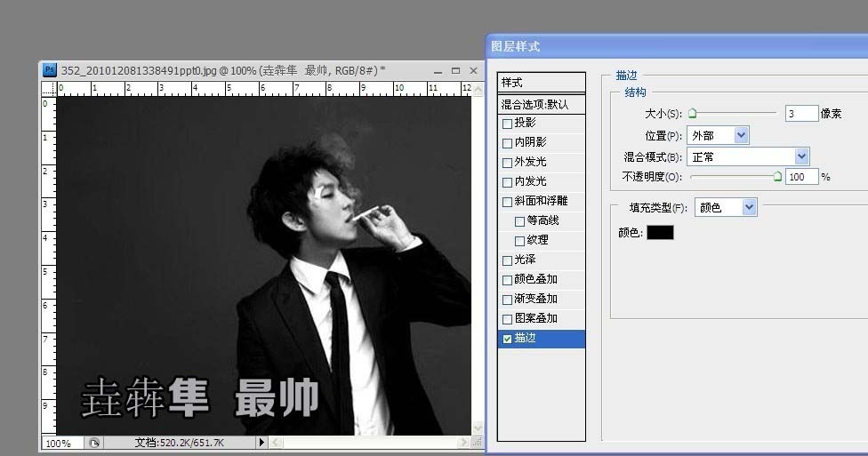
Task: Open the 填充类型 (Fill Type) dropdown showing 颜色
Action: tap(725, 207)
